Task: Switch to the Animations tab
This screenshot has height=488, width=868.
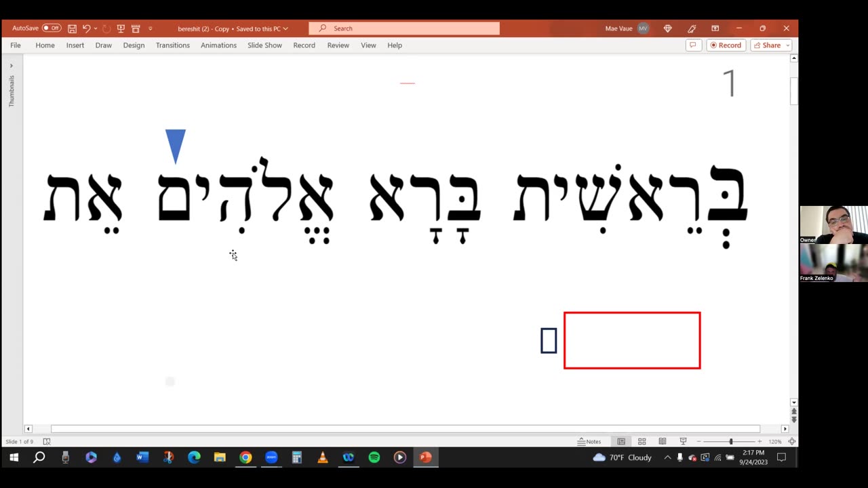Action: click(x=218, y=45)
